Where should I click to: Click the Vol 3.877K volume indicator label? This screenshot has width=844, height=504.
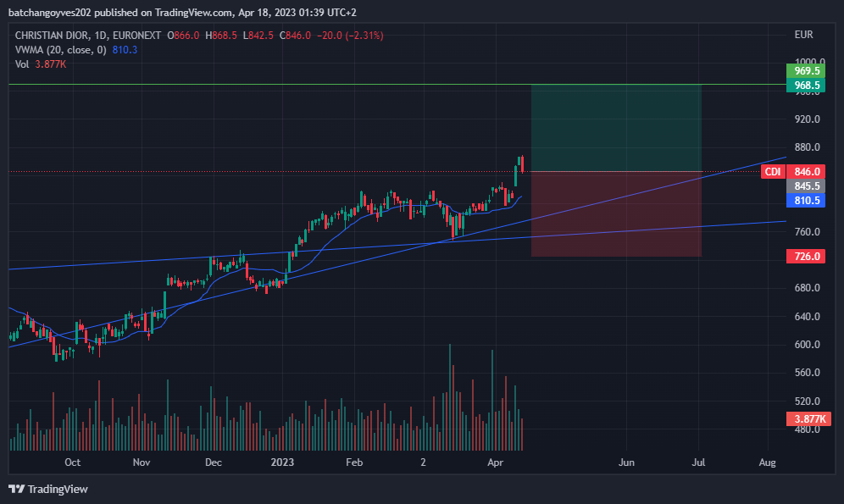click(x=41, y=64)
